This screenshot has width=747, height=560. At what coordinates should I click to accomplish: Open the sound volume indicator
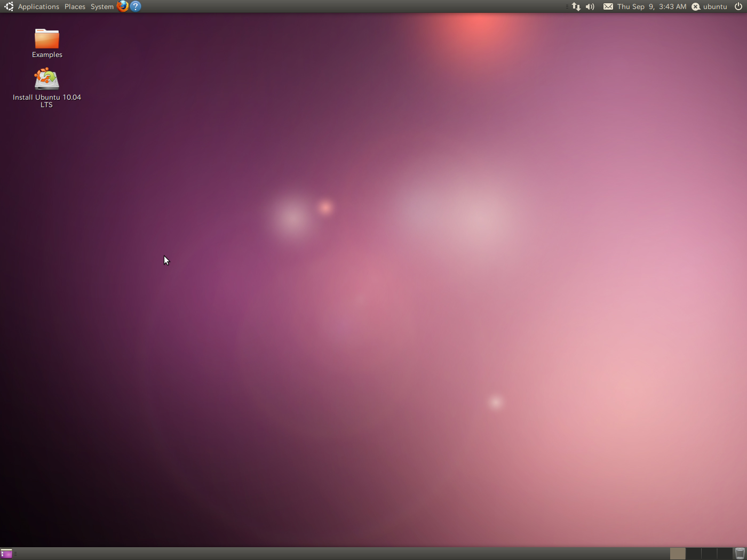[x=590, y=6]
